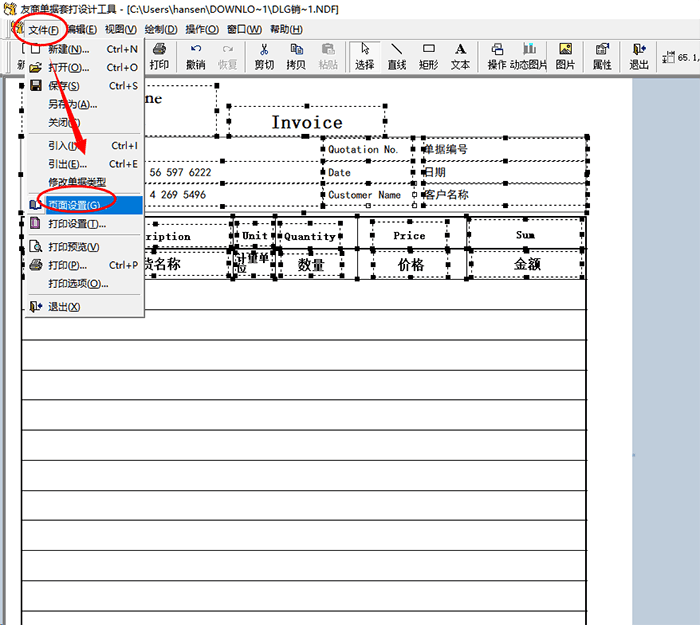Image resolution: width=700 pixels, height=625 pixels.
Task: Click the Exit (退出) toolbar icon
Action: [639, 56]
